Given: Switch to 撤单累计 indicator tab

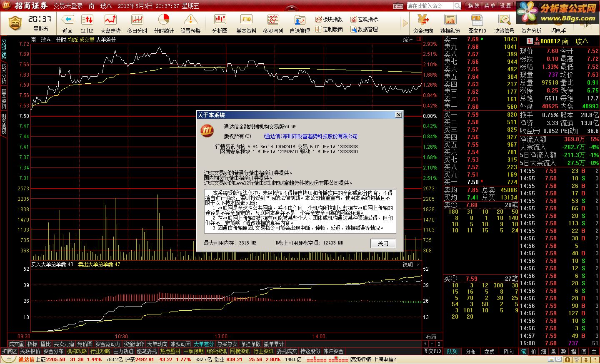Looking at the screenshot, I should 274,344.
